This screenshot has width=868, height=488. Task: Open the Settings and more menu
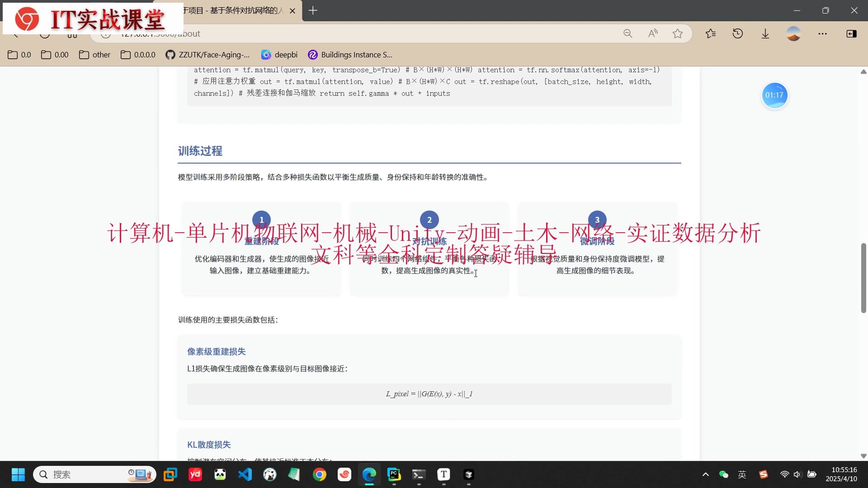coord(823,33)
